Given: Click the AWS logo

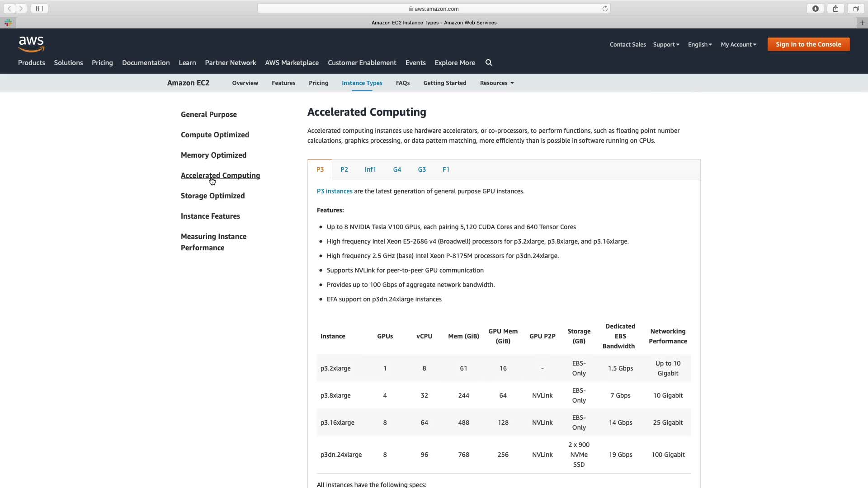Looking at the screenshot, I should pos(31,44).
